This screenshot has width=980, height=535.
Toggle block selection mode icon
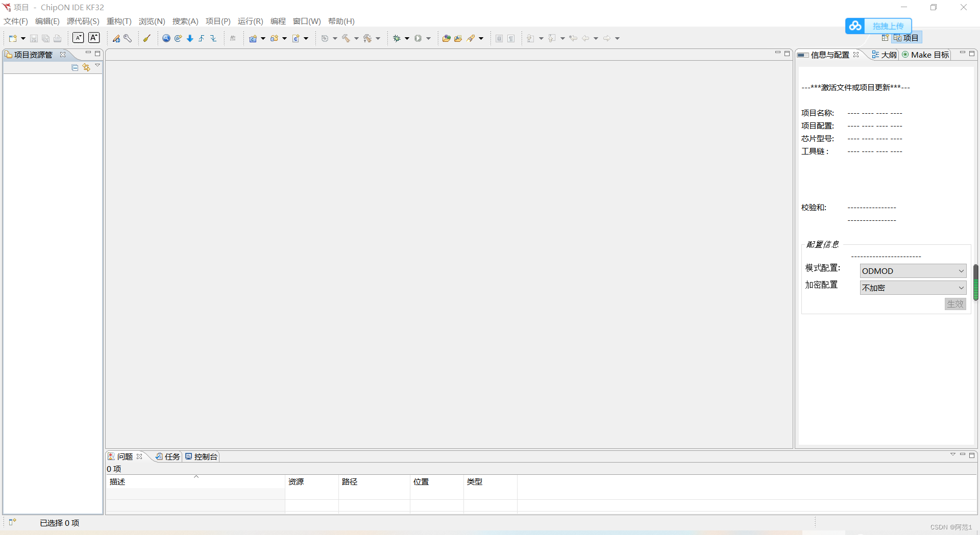click(x=499, y=38)
